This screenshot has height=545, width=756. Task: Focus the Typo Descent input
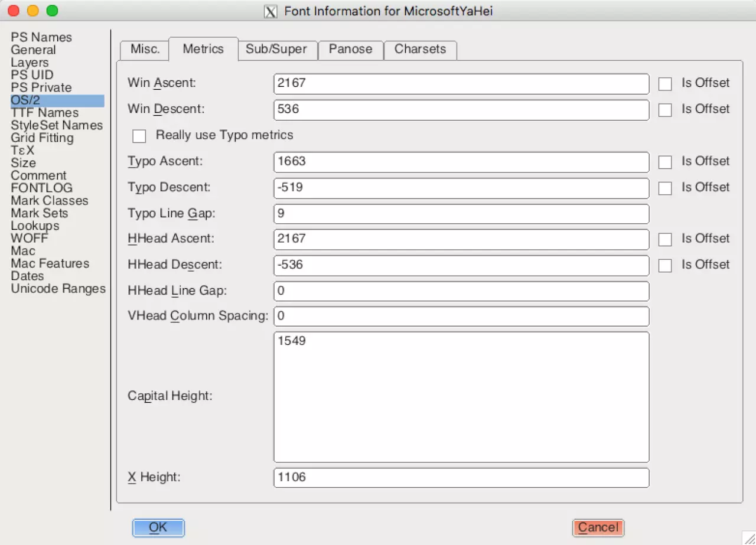(x=461, y=188)
